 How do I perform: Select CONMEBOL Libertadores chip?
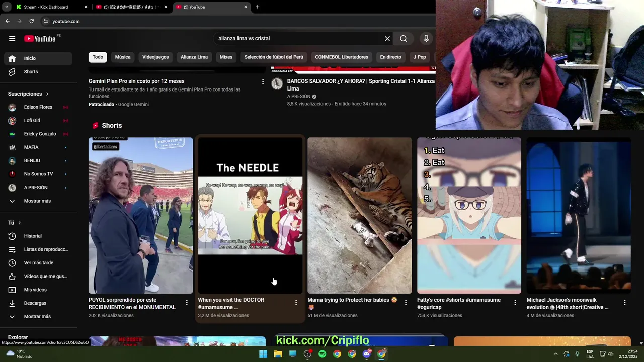click(x=342, y=57)
